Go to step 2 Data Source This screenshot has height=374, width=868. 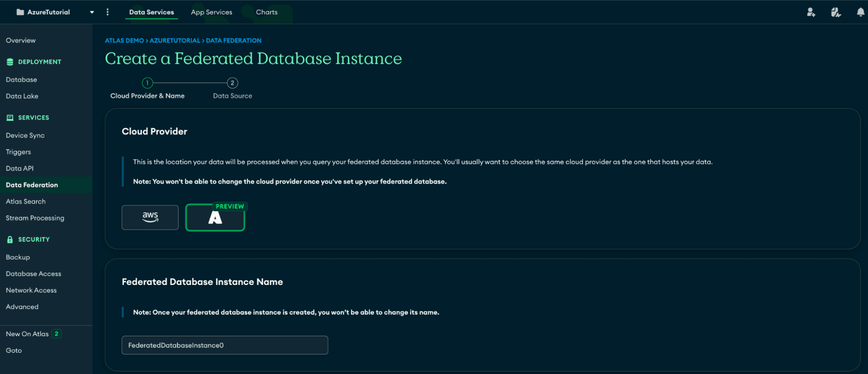pyautogui.click(x=232, y=83)
